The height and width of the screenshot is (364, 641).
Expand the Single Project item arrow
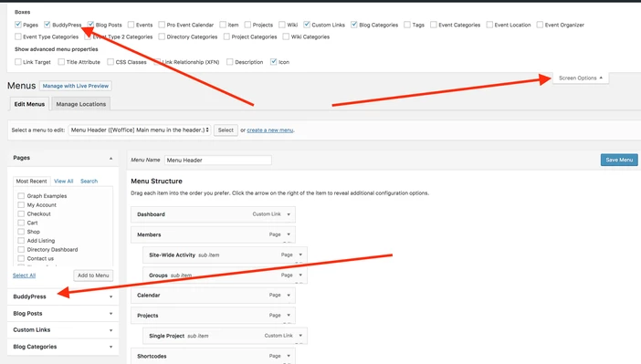tap(300, 336)
